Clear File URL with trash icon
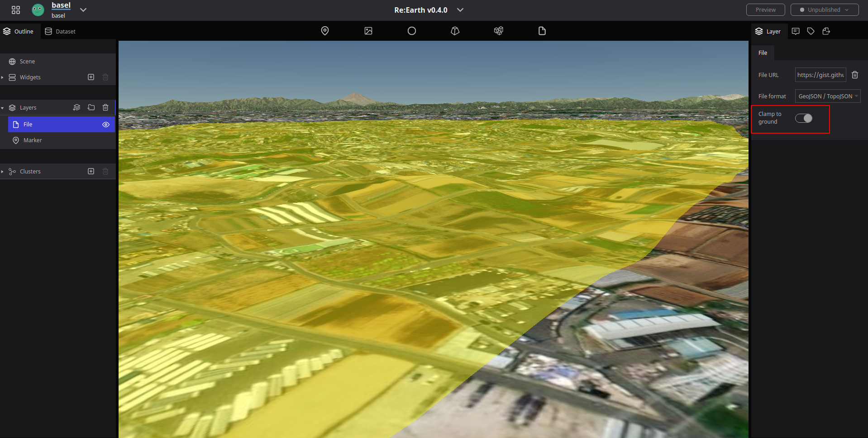 (855, 75)
